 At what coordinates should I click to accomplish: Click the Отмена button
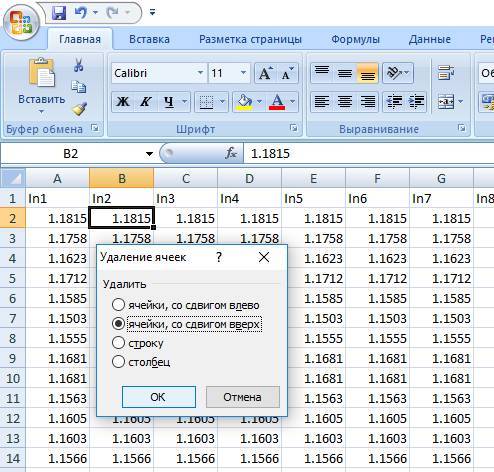pos(242,397)
